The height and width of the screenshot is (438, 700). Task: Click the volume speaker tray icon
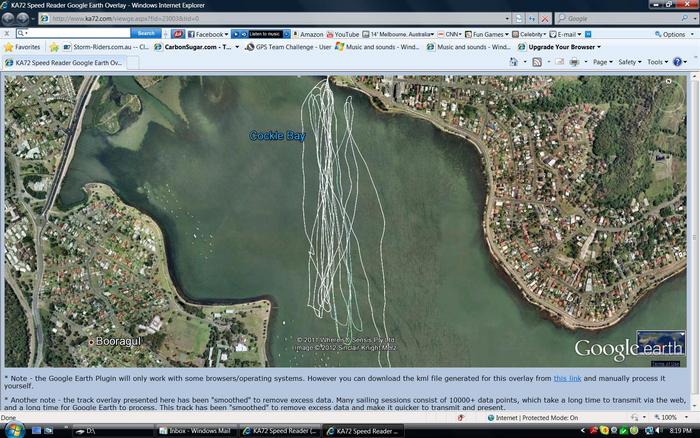pos(659,430)
